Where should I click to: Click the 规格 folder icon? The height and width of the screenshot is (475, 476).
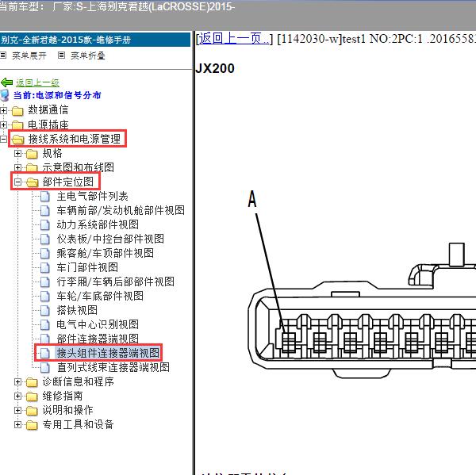32,154
